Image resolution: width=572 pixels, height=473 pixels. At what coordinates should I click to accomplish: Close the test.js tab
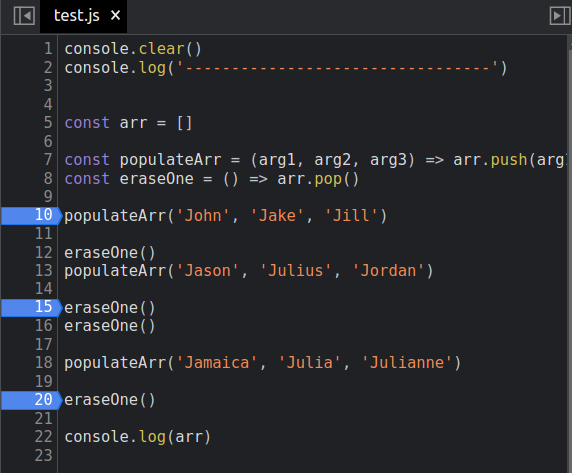point(115,15)
